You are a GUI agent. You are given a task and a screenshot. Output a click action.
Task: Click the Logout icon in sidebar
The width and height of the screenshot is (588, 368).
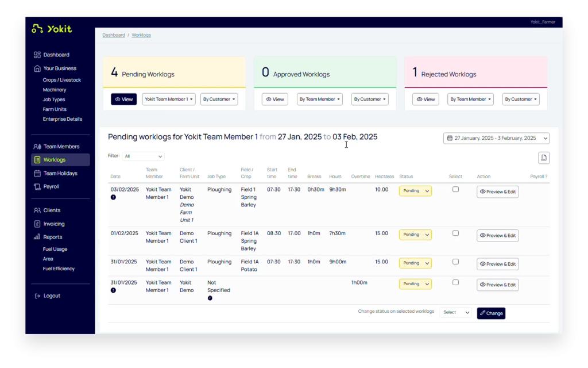(37, 296)
